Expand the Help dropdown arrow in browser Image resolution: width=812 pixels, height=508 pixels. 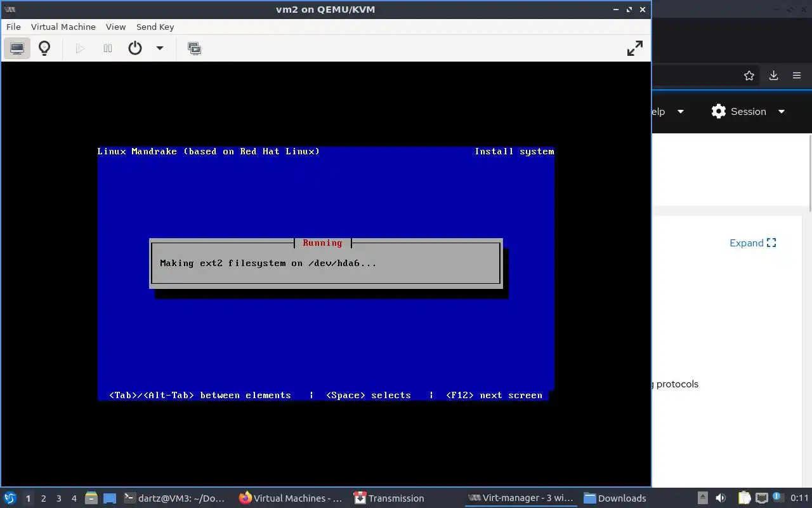pyautogui.click(x=681, y=112)
